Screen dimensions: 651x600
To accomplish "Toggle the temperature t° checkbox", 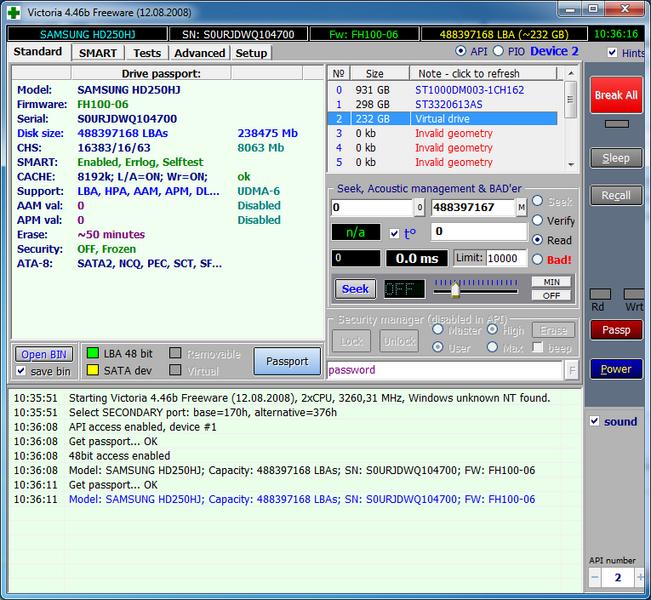I will (x=394, y=233).
